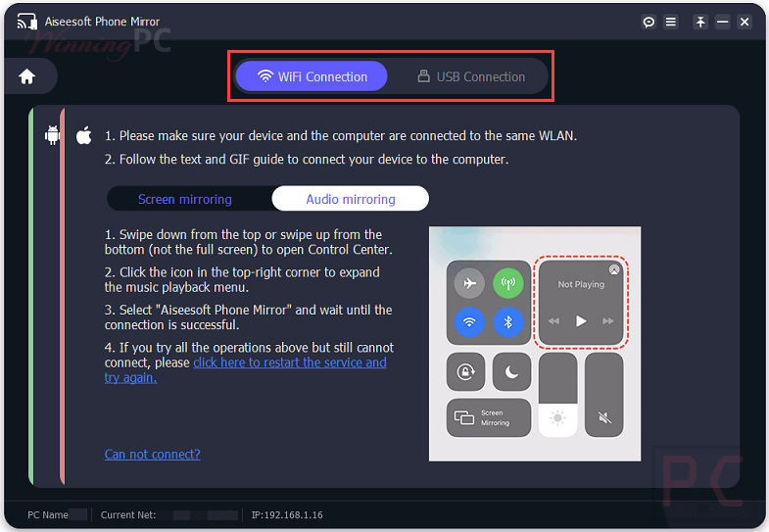Click the muted volume slider in guide
Screen dimensions: 769x532
[604, 395]
